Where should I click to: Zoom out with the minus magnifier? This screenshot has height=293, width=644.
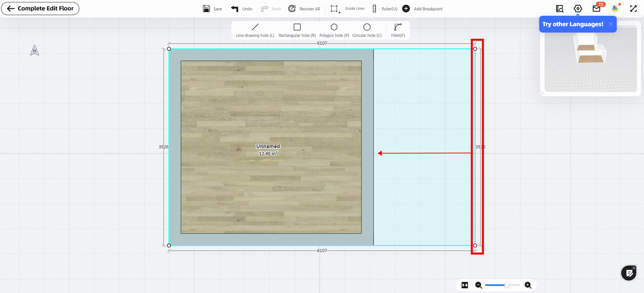click(479, 285)
